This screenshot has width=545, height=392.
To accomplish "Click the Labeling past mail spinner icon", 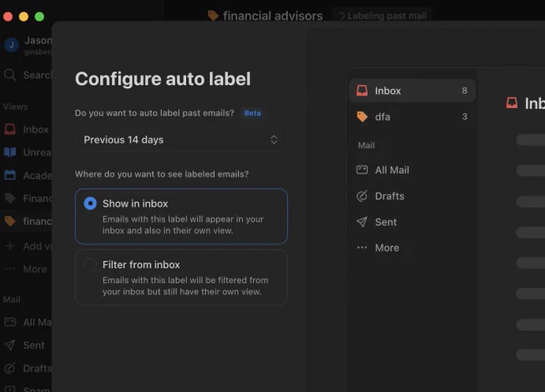I will [x=341, y=16].
